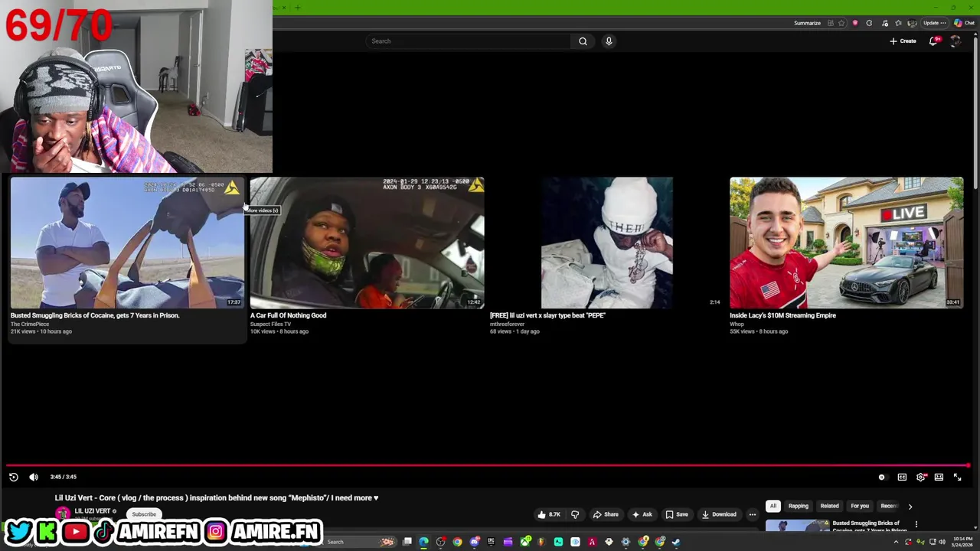Screen dimensions: 980x551
Task: Click the YouTube search magnifier button
Action: (x=583, y=41)
